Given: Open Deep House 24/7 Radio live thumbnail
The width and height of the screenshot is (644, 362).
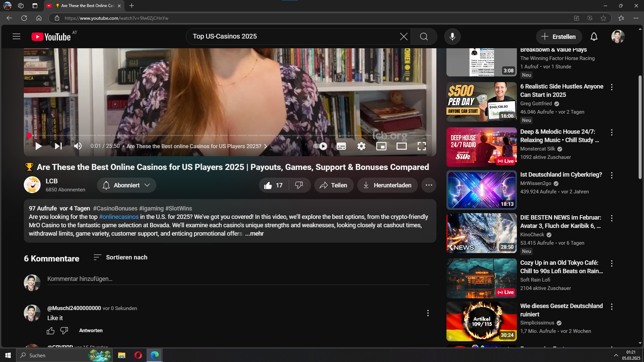Looking at the screenshot, I should (x=481, y=147).
